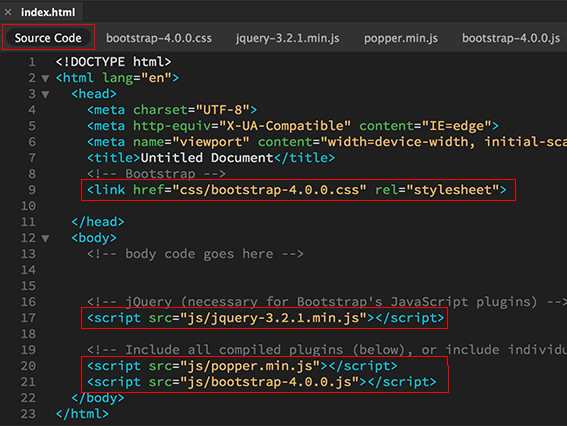Click the bootstrap-4.0.0.js script tag line
The image size is (567, 426).
click(x=261, y=382)
